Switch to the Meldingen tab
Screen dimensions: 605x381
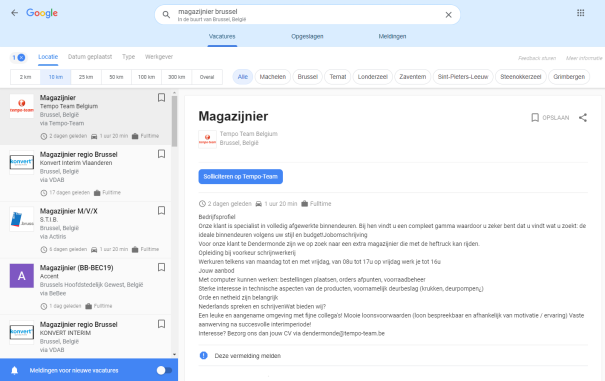pyautogui.click(x=392, y=36)
